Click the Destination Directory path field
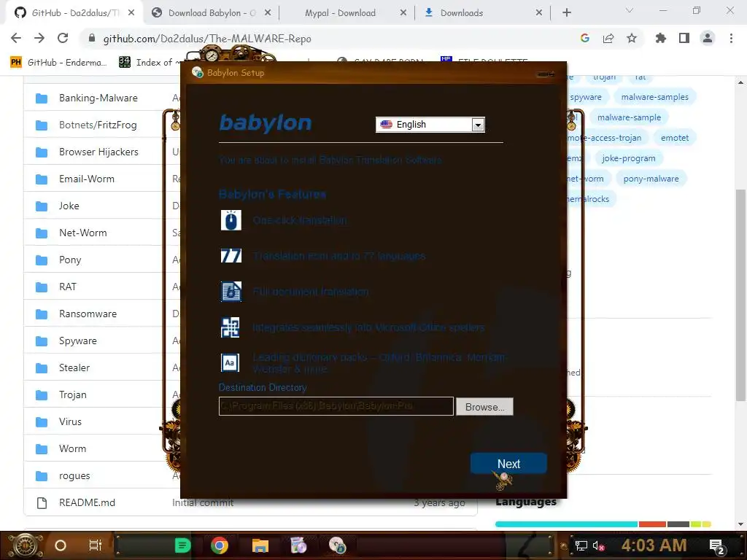 coord(336,406)
